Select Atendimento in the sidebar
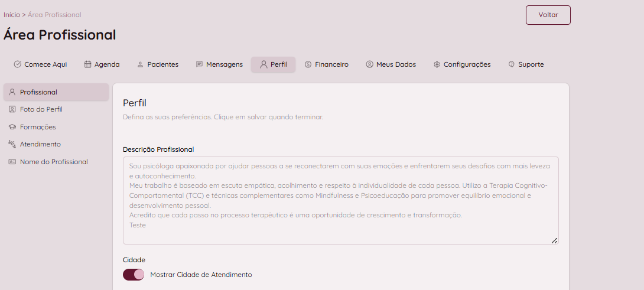Viewport: 644px width, 290px height. click(x=40, y=144)
